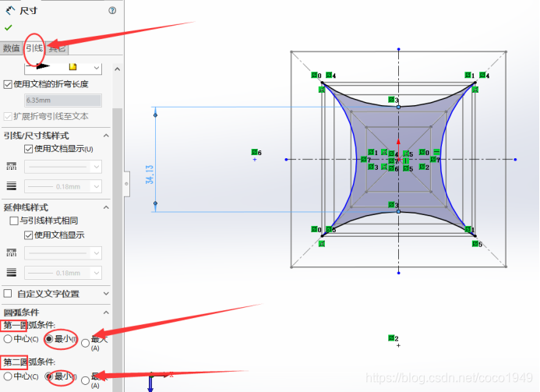The height and width of the screenshot is (392, 540).
Task: Click the 6.35mm bend length field
Action: tap(63, 101)
